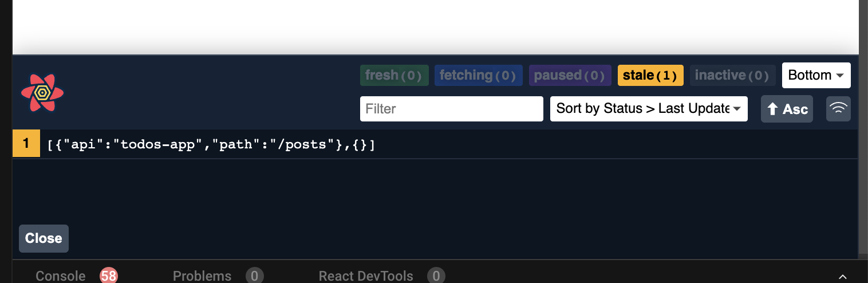Close the React Query devtools panel
This screenshot has height=283, width=868.
coord(44,238)
